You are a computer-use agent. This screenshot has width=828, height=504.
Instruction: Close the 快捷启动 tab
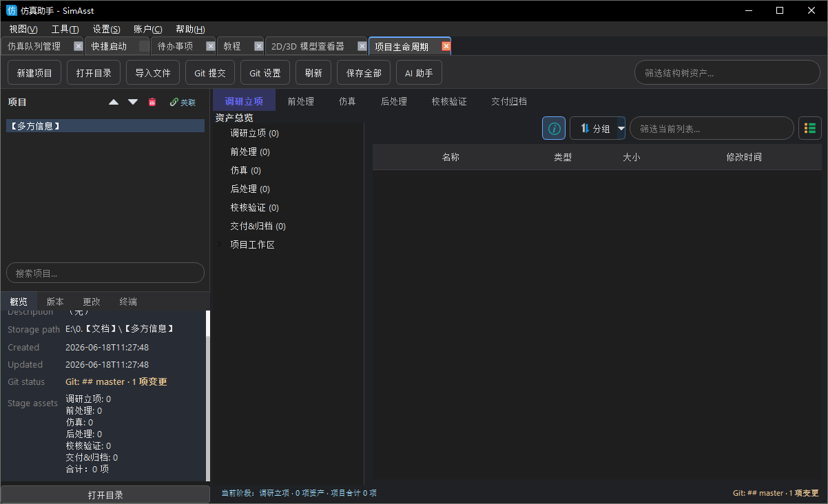pyautogui.click(x=143, y=46)
